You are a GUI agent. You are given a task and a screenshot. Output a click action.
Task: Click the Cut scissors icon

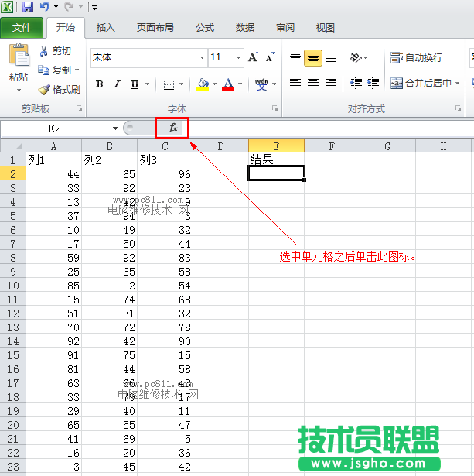(x=43, y=51)
